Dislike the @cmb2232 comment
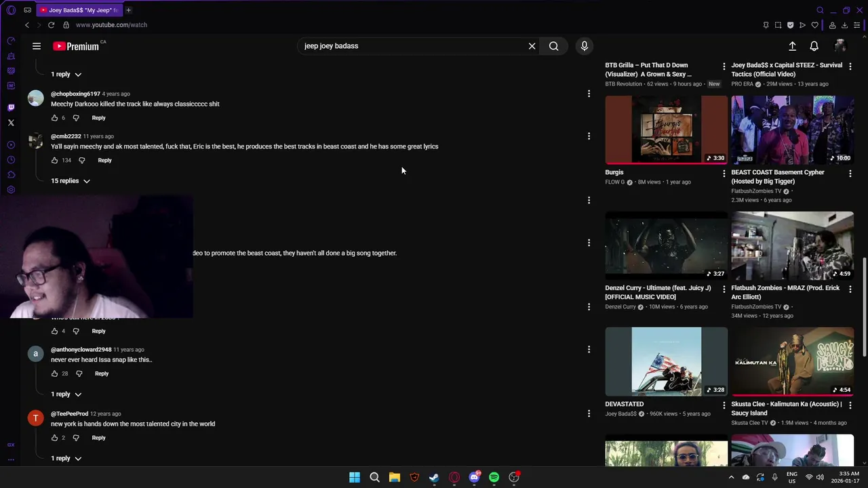This screenshot has width=868, height=488. pos(82,161)
